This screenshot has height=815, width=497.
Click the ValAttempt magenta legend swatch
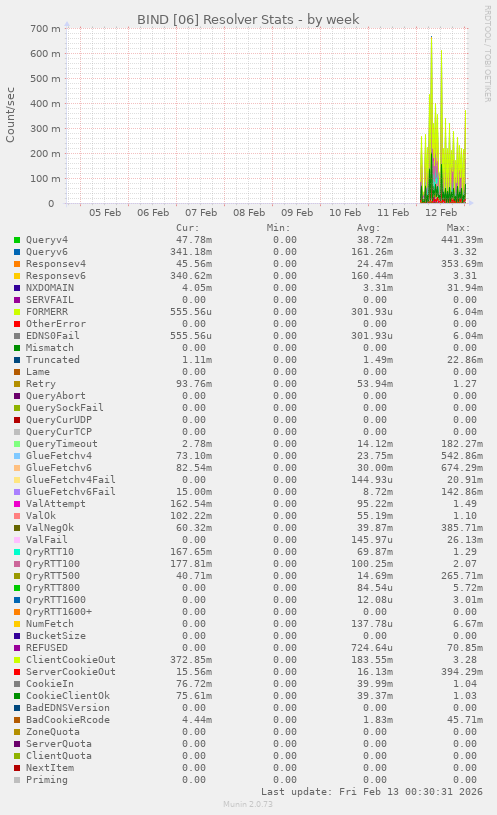pyautogui.click(x=17, y=504)
